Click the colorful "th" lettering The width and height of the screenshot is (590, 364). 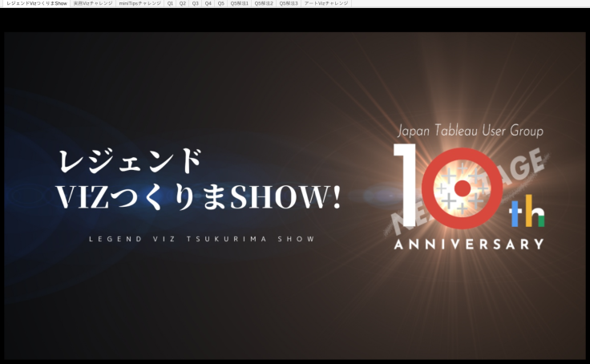[x=527, y=213]
